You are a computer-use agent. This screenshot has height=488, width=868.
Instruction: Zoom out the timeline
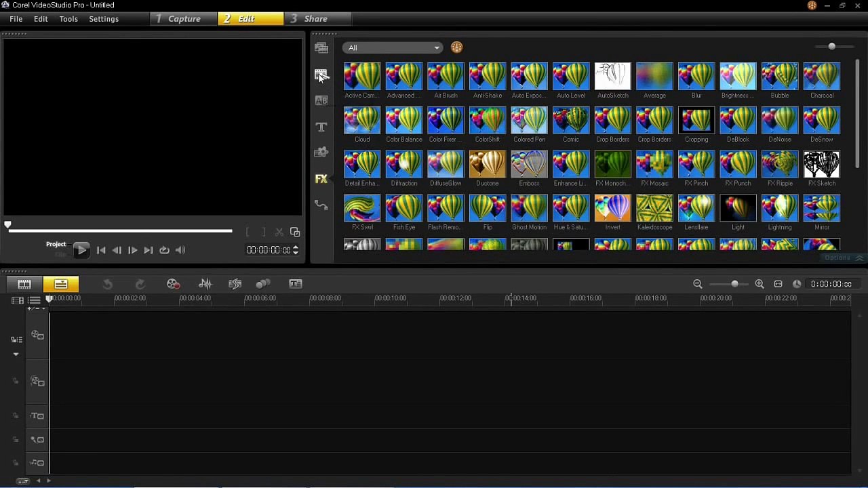pyautogui.click(x=698, y=284)
